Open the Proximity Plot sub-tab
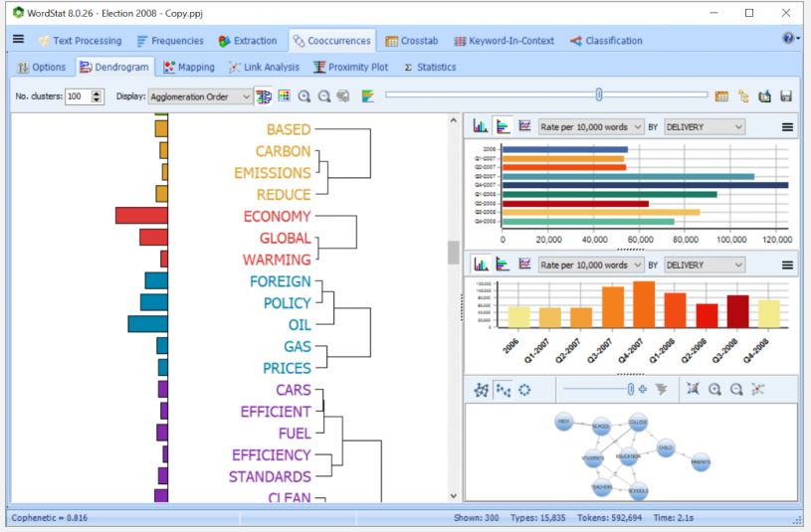 pos(350,68)
